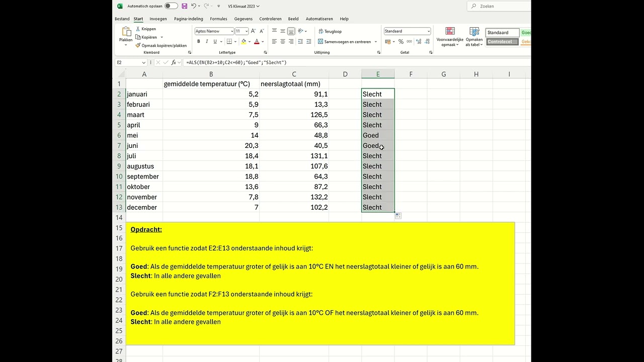Open the Getal dialog launcher

tap(431, 52)
